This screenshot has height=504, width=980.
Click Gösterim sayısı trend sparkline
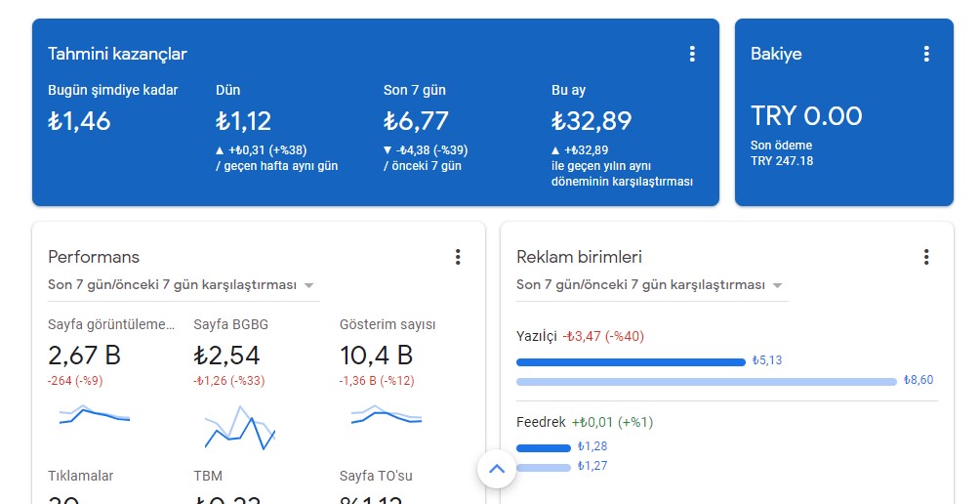(x=387, y=414)
